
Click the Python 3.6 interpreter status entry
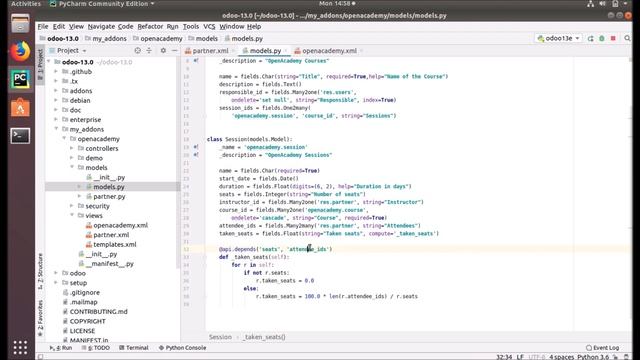tap(593, 357)
